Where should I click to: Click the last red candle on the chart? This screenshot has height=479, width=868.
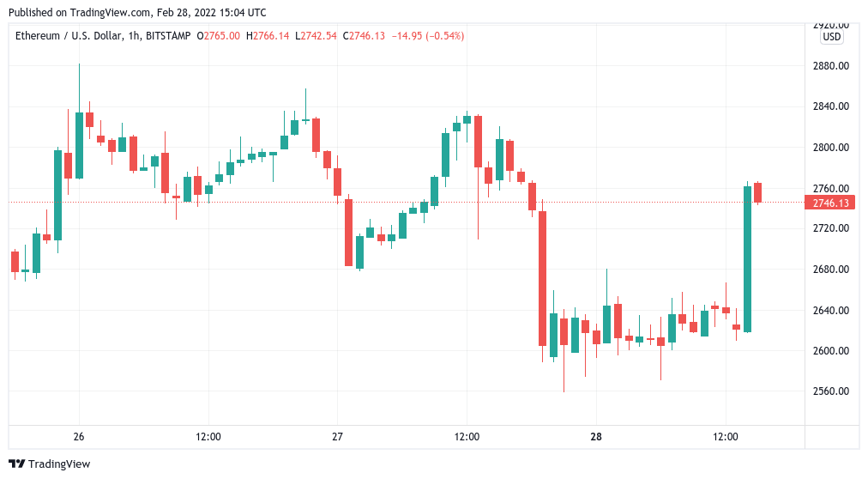click(758, 193)
